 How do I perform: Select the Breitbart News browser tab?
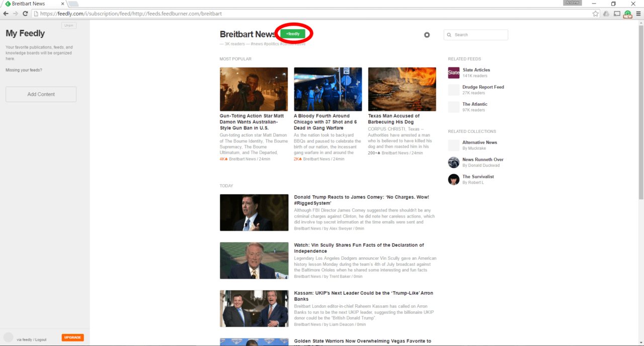tap(33, 4)
